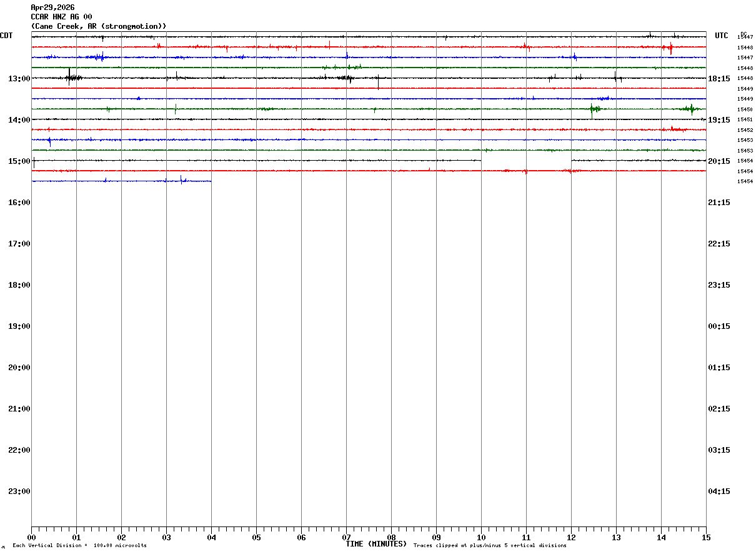Image resolution: width=756 pixels, height=554 pixels.
Task: Click the "13:00" CDT time label
Action: (19, 78)
